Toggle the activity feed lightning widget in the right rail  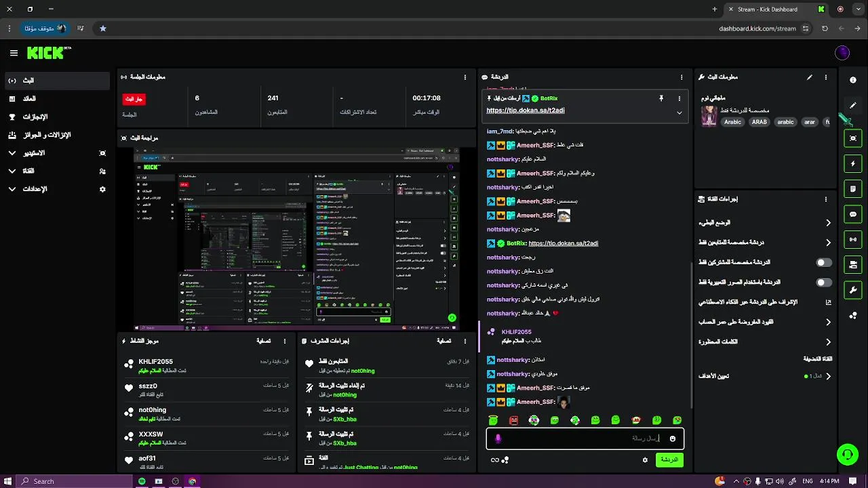pyautogui.click(x=853, y=163)
